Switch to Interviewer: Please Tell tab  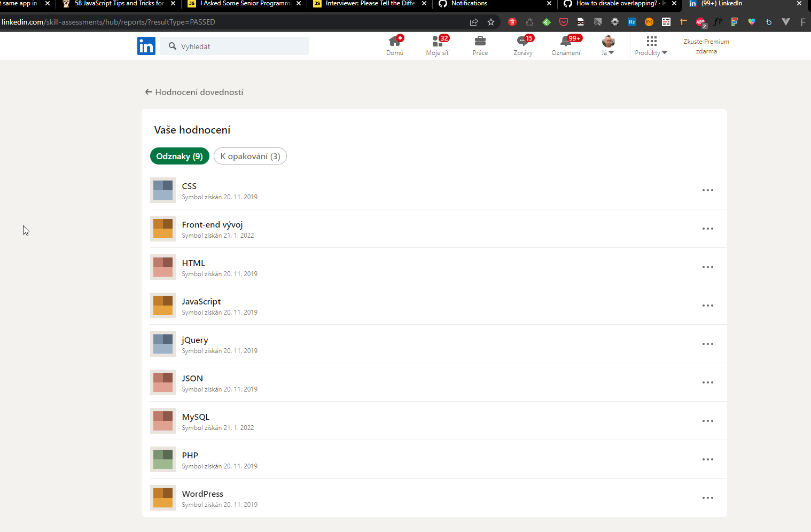click(370, 4)
